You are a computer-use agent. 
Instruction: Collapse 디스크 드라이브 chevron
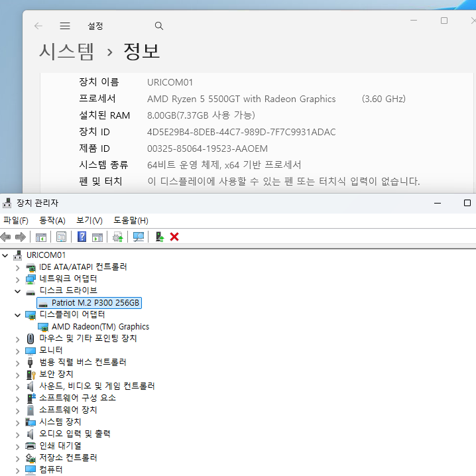tap(18, 292)
